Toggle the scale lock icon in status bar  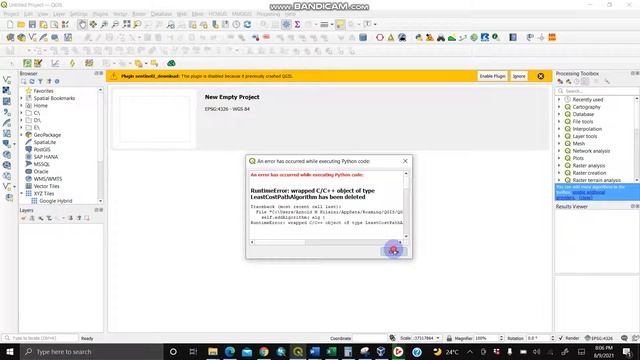(x=449, y=338)
